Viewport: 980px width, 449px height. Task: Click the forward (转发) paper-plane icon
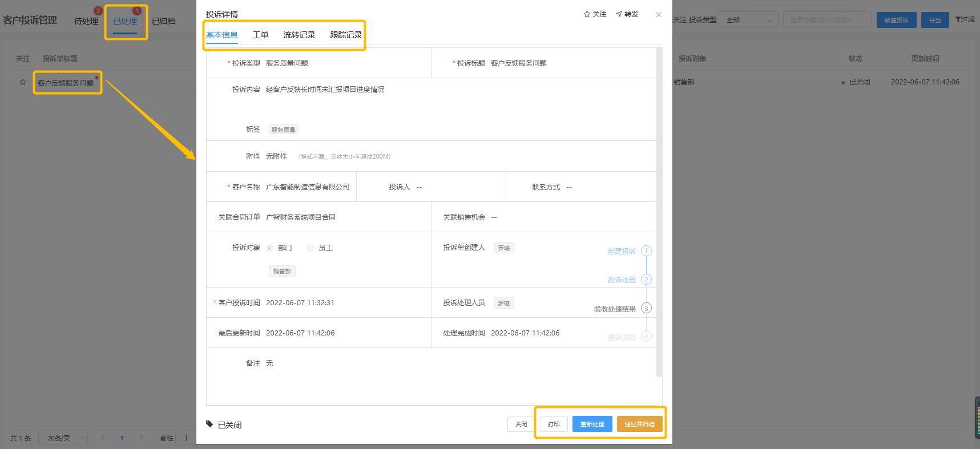pos(619,14)
